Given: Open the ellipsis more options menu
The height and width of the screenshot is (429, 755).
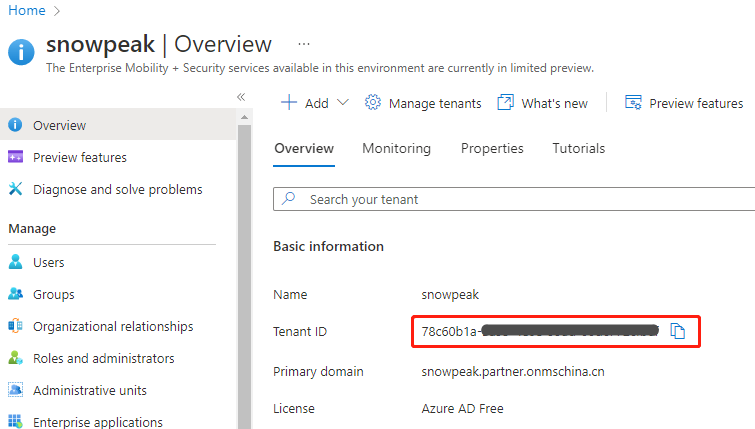Looking at the screenshot, I should pos(304,44).
